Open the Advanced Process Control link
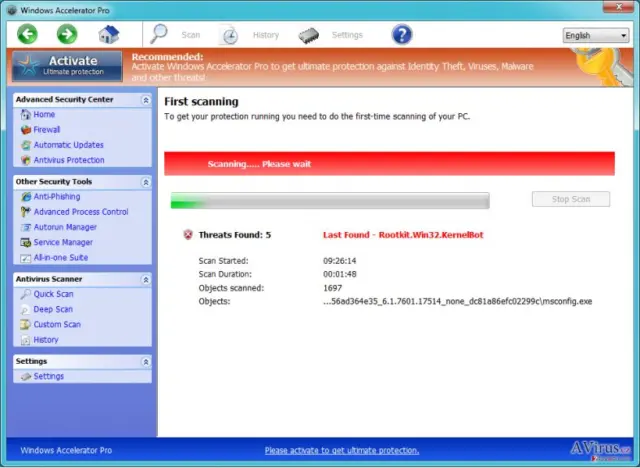640x468 pixels. click(81, 212)
